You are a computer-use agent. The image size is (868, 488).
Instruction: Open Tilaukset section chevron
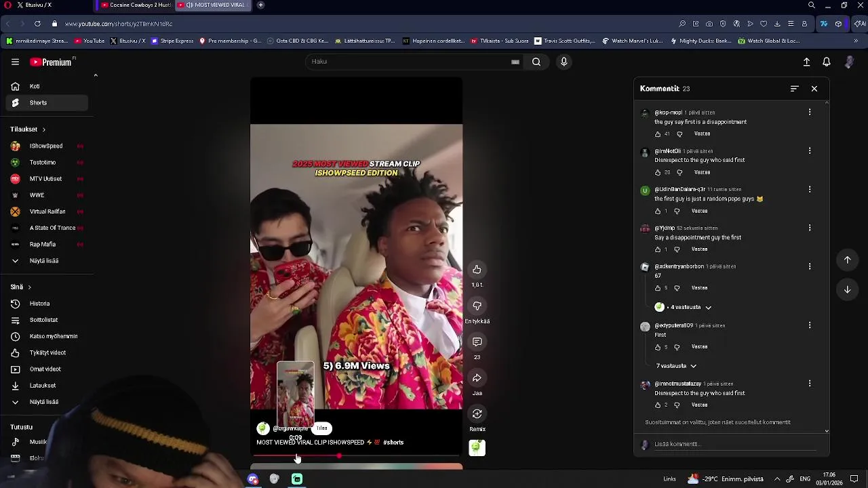click(43, 129)
